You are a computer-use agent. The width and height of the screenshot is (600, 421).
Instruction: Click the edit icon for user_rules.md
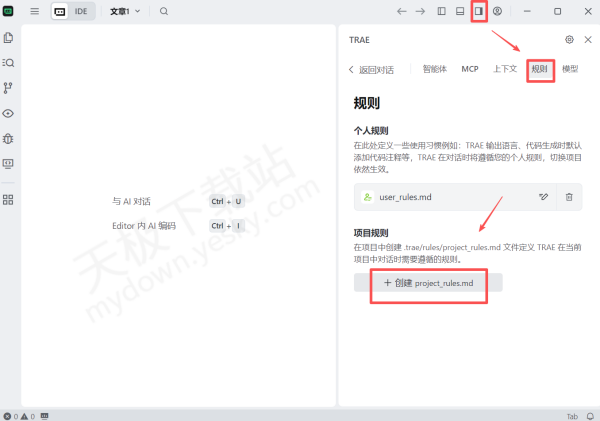pyautogui.click(x=543, y=197)
